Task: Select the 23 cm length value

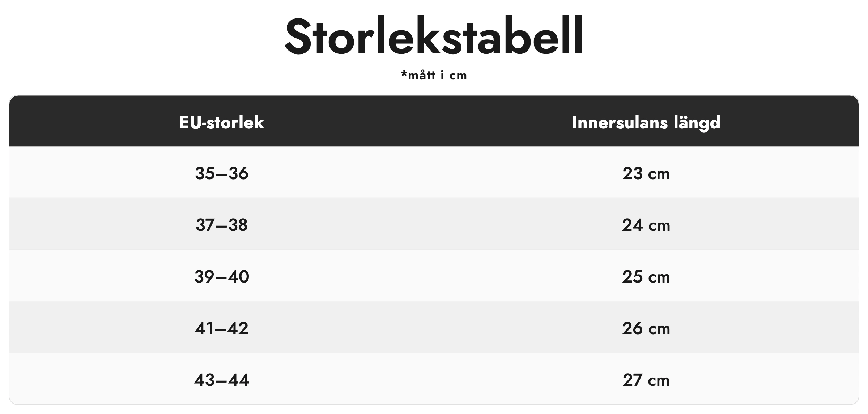Action: tap(646, 173)
